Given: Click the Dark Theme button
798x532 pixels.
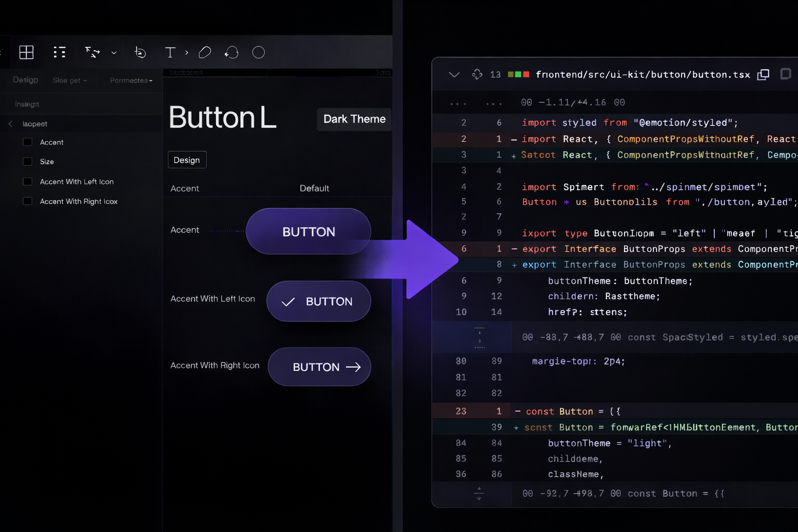Looking at the screenshot, I should [x=354, y=119].
